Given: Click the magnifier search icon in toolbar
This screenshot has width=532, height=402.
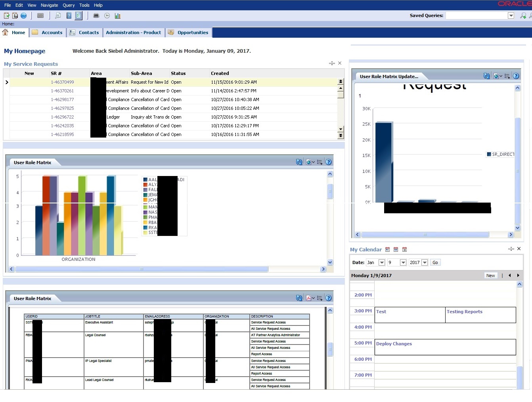Looking at the screenshot, I should point(58,15).
